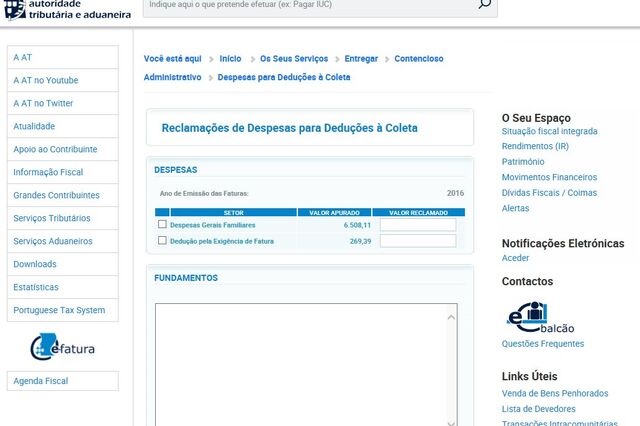Click Despesas Gerais Familiares row label
640x426 pixels.
(213, 225)
